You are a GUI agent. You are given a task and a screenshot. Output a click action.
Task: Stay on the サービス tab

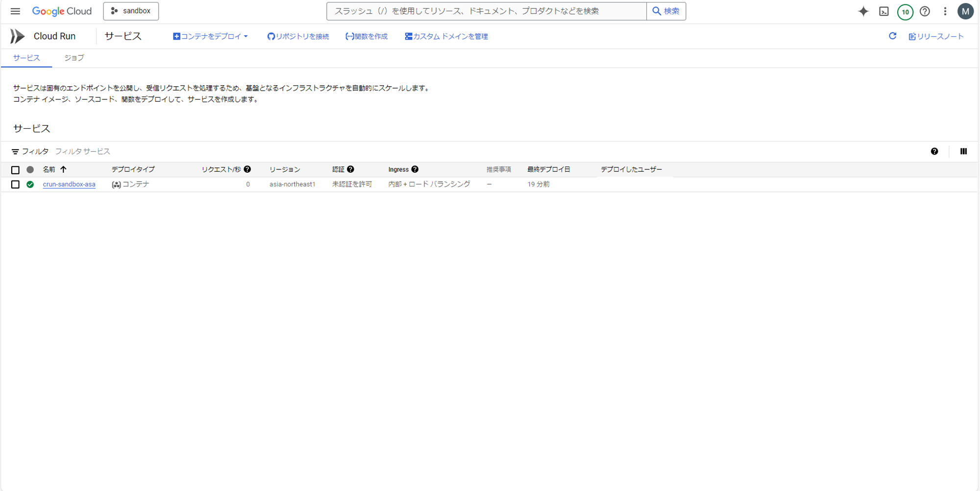pos(26,58)
